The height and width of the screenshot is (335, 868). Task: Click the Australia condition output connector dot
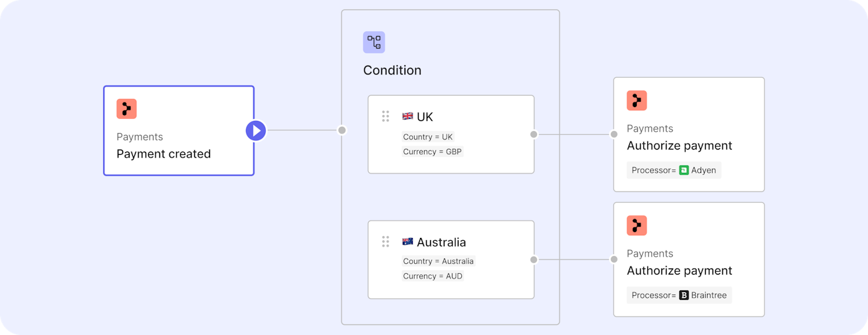pos(534,260)
